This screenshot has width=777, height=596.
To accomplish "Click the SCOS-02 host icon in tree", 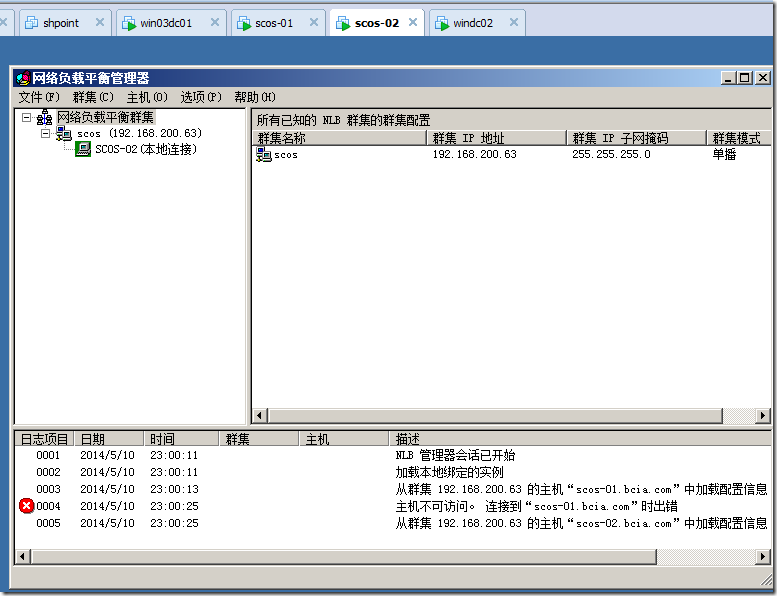I will 84,149.
